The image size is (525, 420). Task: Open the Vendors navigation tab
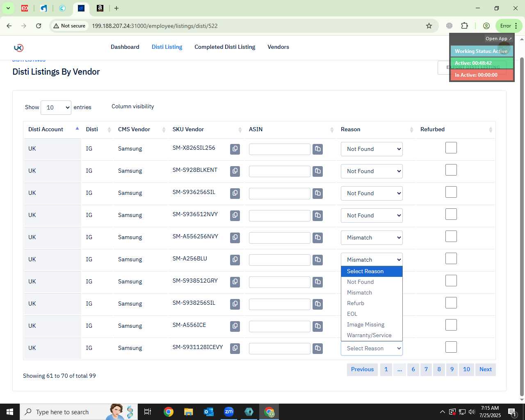point(278,47)
